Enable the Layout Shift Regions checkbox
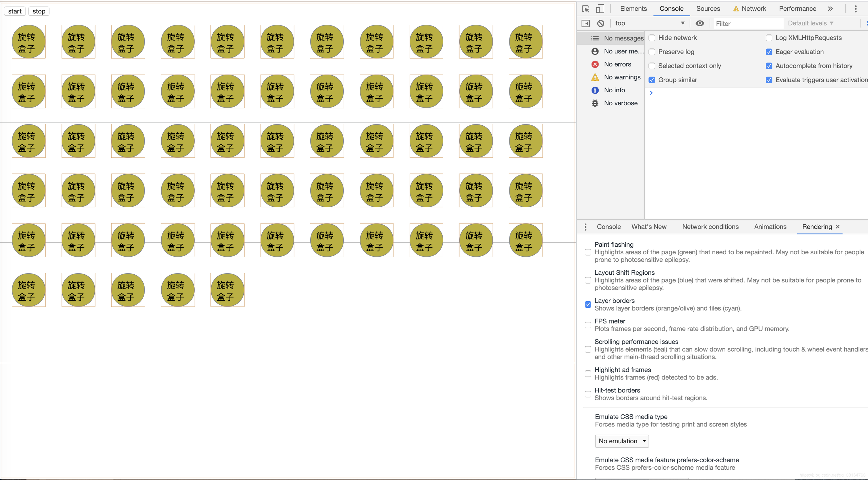This screenshot has width=868, height=480. point(588,280)
